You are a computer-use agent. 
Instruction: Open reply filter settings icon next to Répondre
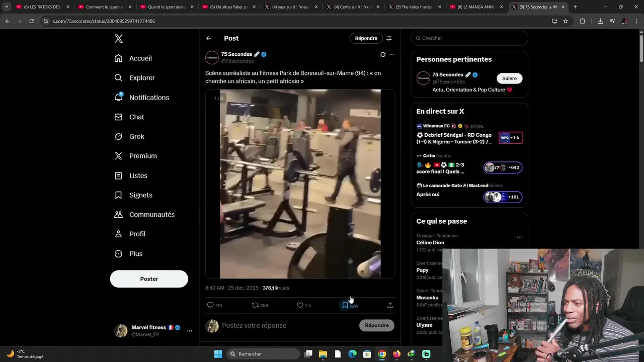coord(389,38)
